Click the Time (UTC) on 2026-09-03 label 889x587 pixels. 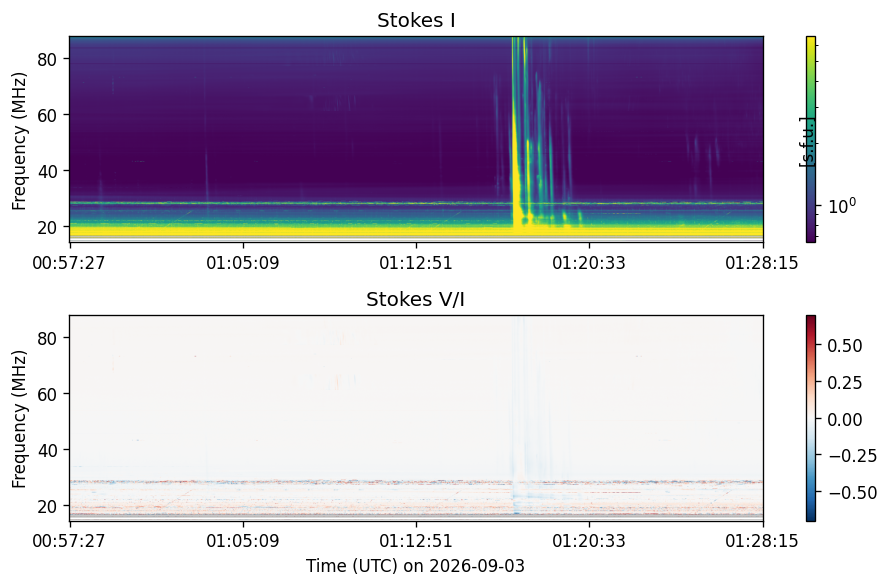(416, 565)
